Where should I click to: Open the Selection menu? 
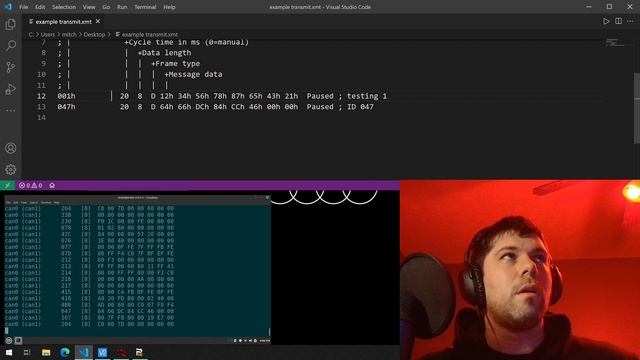(64, 7)
